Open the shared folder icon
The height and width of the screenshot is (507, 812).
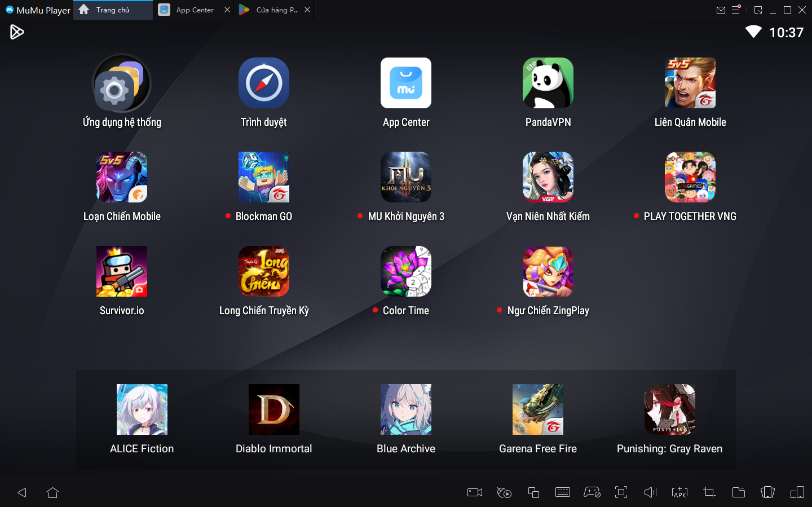(x=738, y=492)
